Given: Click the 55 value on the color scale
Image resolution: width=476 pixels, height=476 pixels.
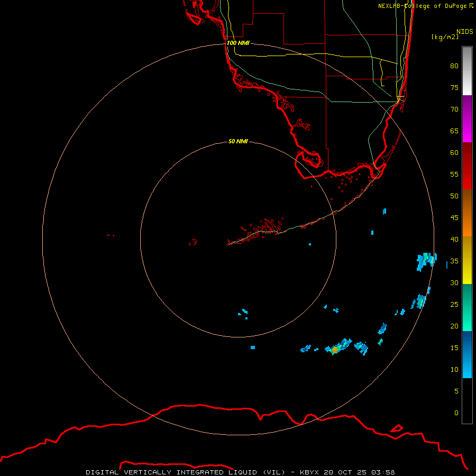Looking at the screenshot, I should coord(454,174).
